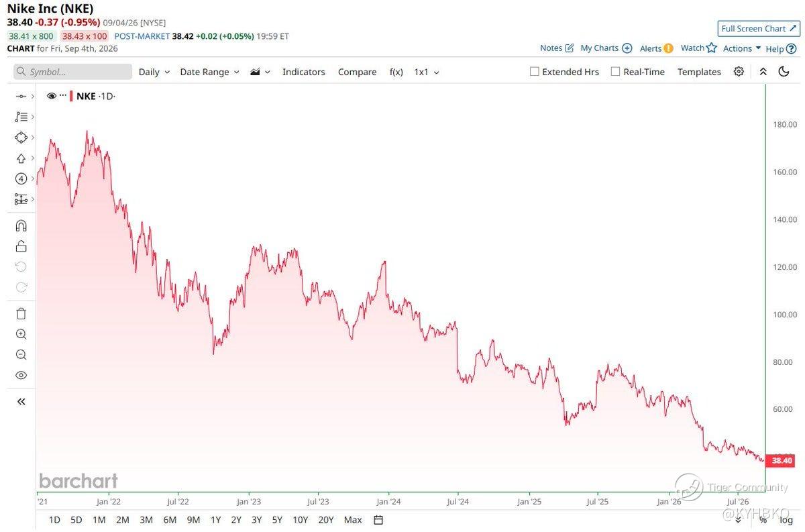The height and width of the screenshot is (532, 805).
Task: Click the Full Screen Chart button
Action: [759, 28]
